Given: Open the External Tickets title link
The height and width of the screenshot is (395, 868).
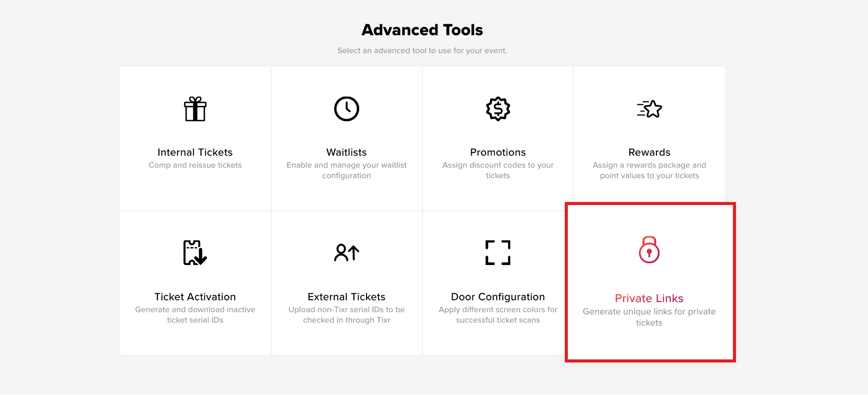Looking at the screenshot, I should pos(346,297).
